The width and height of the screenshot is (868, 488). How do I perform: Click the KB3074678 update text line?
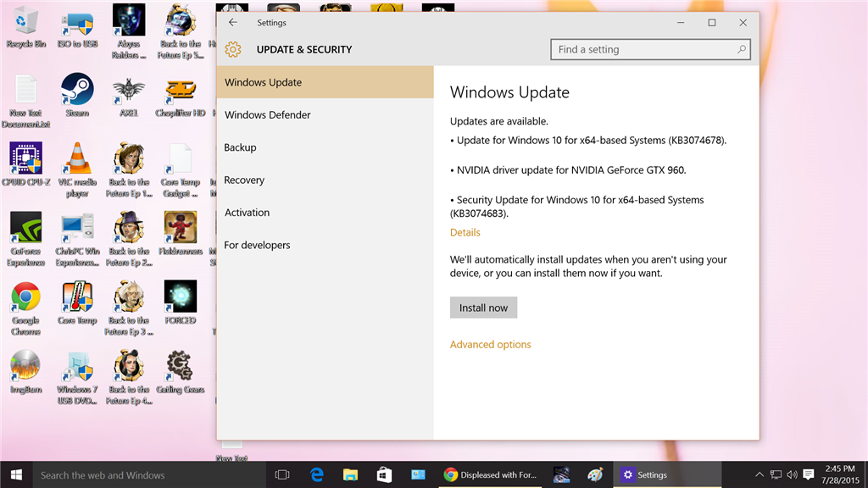click(x=588, y=141)
